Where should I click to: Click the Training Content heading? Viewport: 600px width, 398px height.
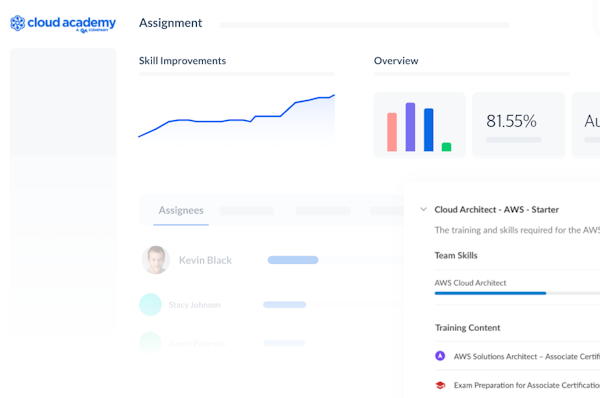point(468,328)
